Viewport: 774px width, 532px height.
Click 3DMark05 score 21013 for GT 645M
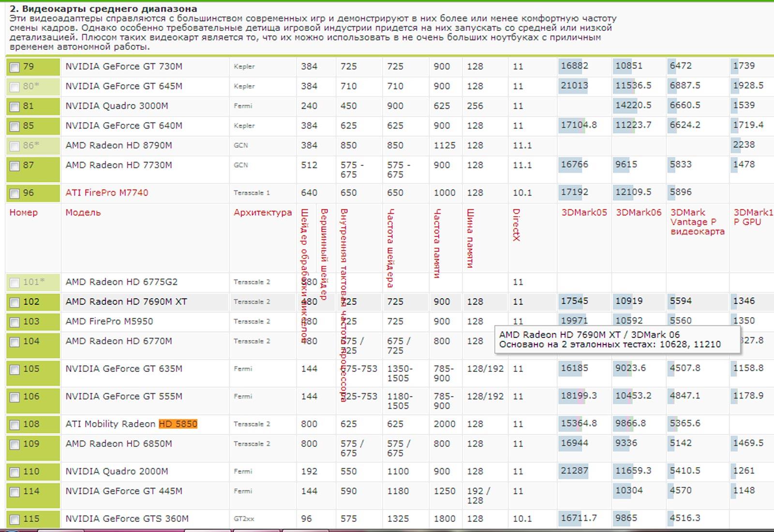(x=574, y=86)
